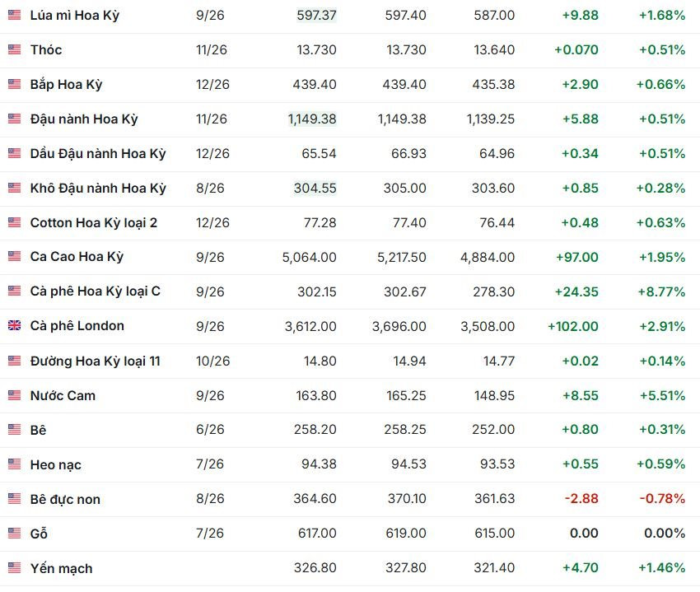Click the flag icon next to Ca Cao Hoa Kỳ
Viewport: 700px width, 592px height.
pyautogui.click(x=14, y=256)
